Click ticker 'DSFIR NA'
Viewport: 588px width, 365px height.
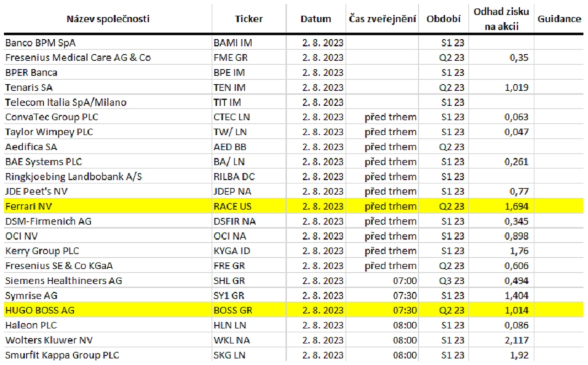coord(235,221)
